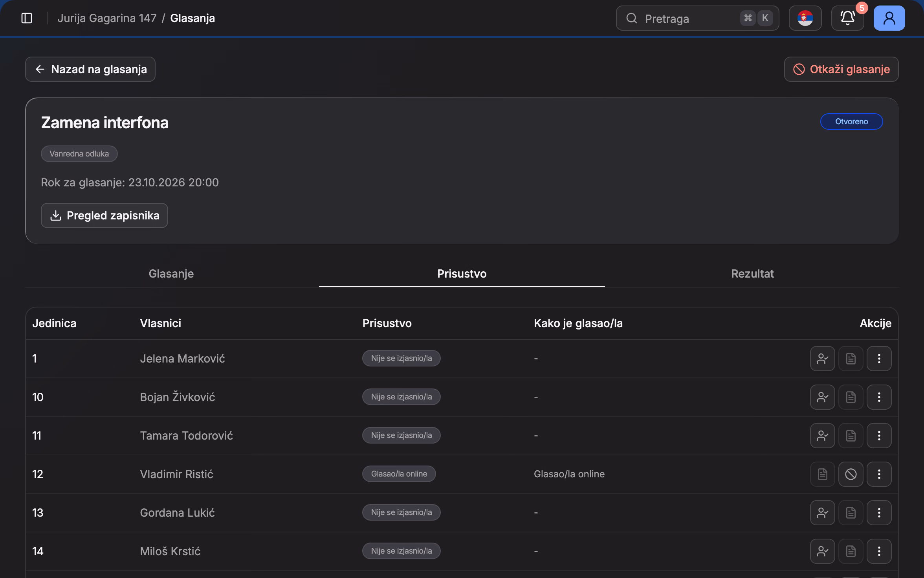
Task: Open document icon for Bojan Živković
Action: coord(851,397)
